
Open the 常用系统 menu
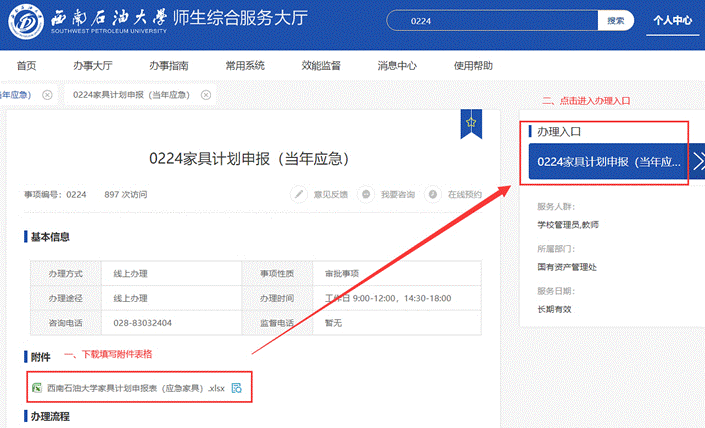coord(244,66)
